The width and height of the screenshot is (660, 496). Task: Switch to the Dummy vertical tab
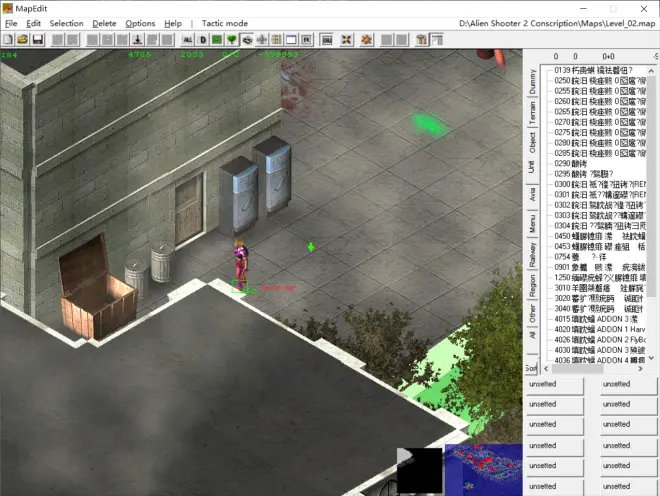pos(532,82)
